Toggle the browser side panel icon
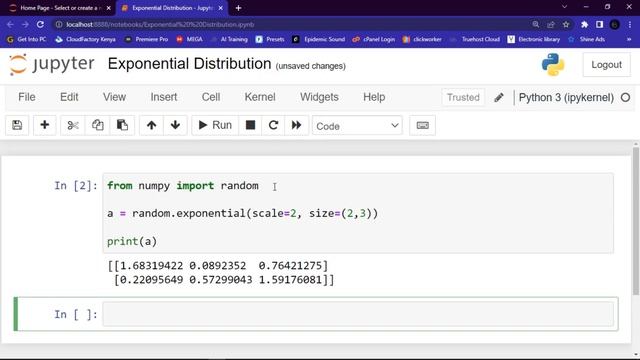 coord(600,24)
